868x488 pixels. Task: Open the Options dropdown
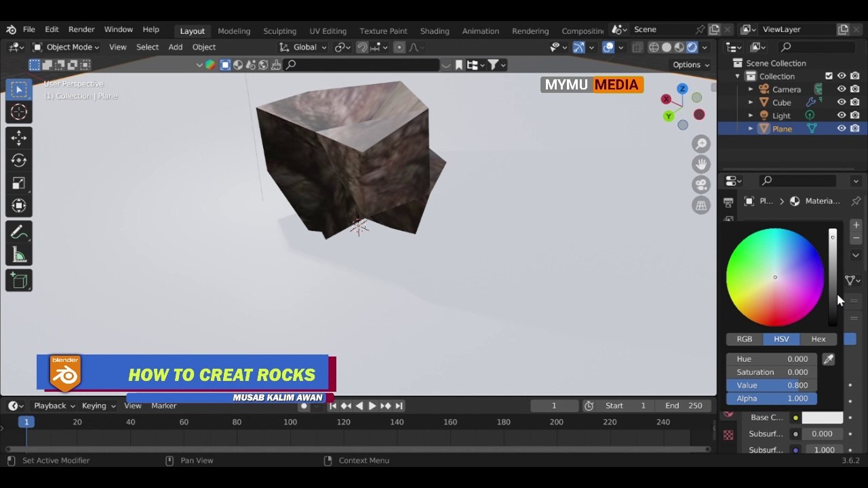[691, 65]
